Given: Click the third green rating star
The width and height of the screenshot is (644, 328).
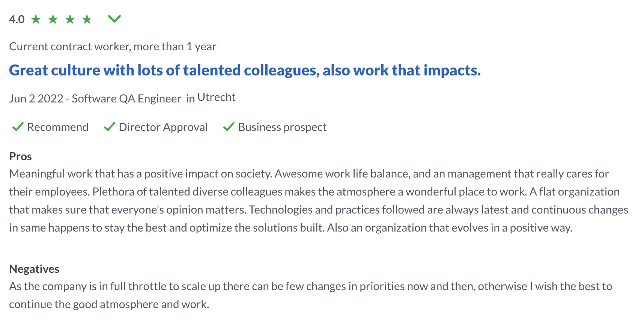Looking at the screenshot, I should click(x=70, y=19).
